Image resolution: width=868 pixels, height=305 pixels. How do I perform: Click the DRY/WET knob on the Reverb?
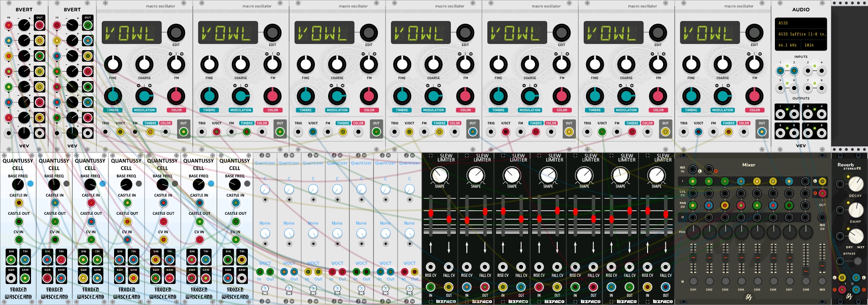[856, 236]
